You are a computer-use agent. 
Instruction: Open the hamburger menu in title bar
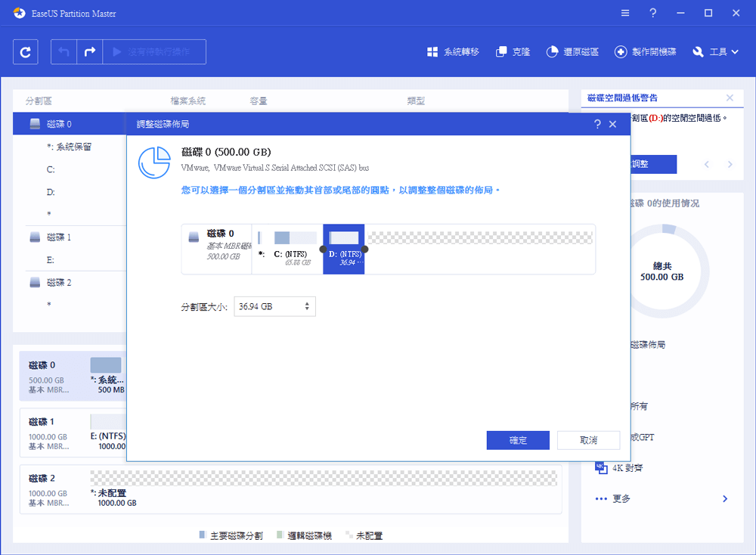point(625,13)
